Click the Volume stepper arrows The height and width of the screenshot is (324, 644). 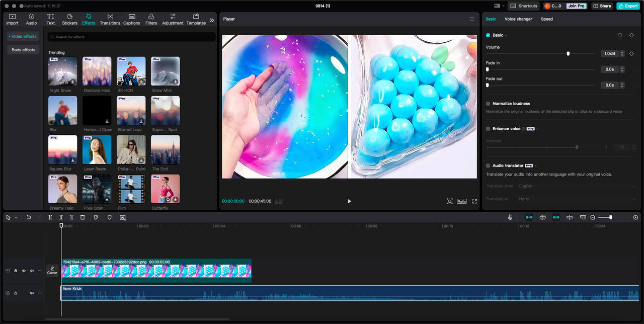coord(622,53)
